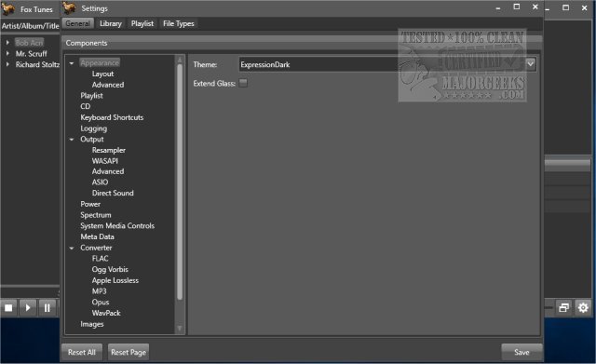
Task: Select Keyboard Shortcuts in components tree
Action: point(112,117)
